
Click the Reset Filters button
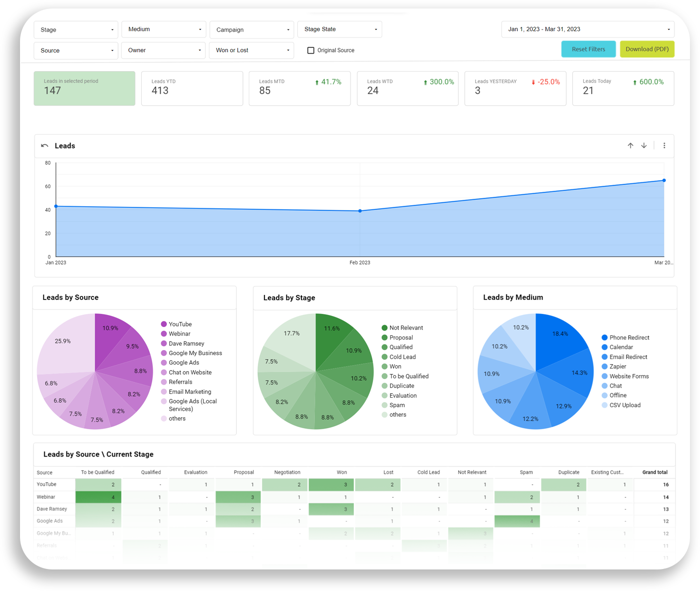[x=588, y=49]
